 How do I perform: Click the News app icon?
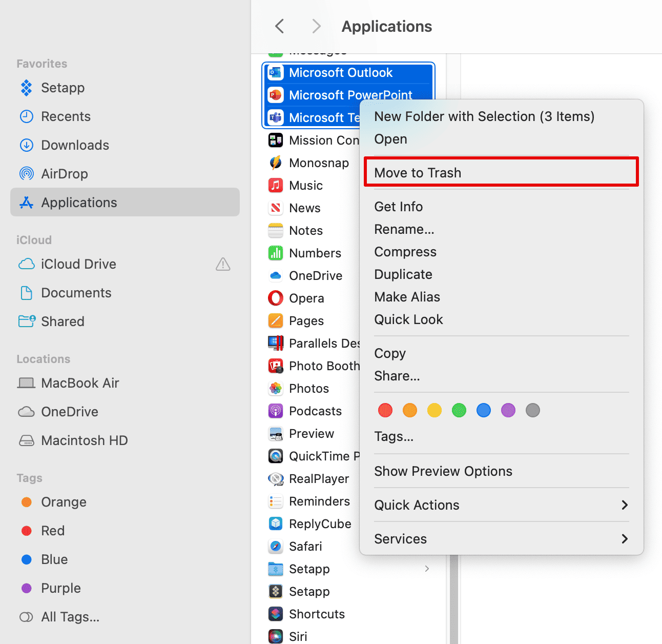tap(276, 208)
